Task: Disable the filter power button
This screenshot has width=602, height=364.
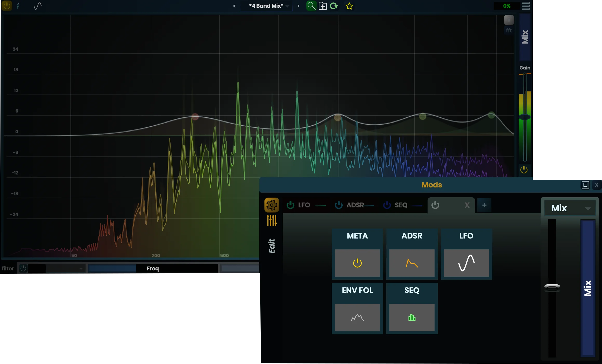Action: 23,268
